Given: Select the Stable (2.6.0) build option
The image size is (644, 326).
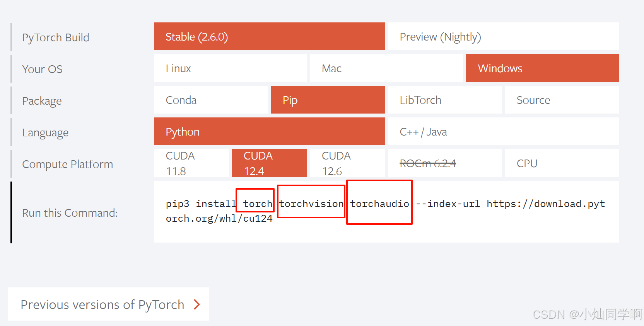Looking at the screenshot, I should click(269, 36).
